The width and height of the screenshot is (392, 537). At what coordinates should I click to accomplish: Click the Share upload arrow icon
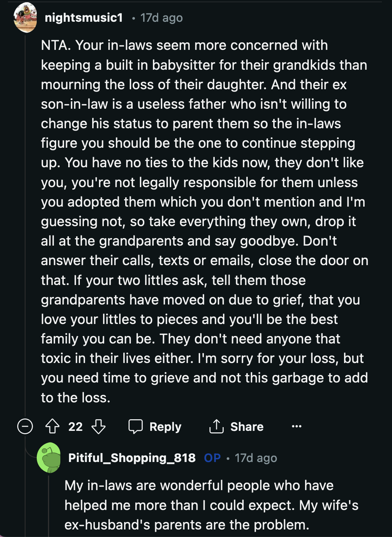click(216, 427)
